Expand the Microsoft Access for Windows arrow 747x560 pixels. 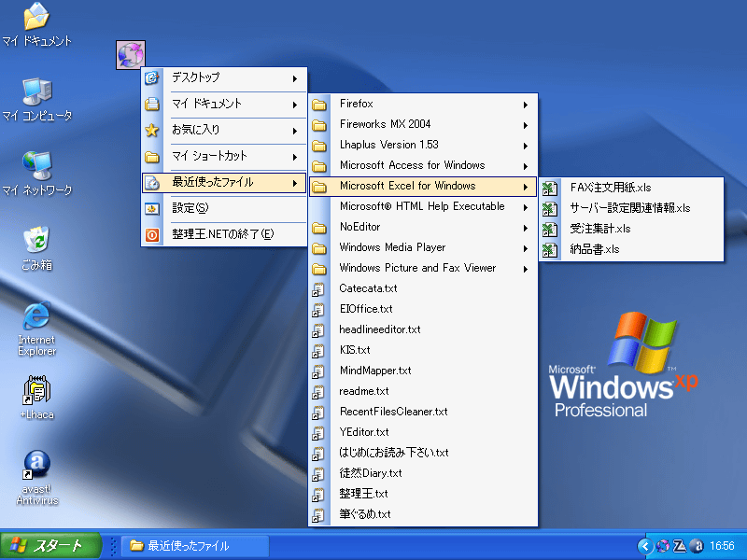click(526, 167)
